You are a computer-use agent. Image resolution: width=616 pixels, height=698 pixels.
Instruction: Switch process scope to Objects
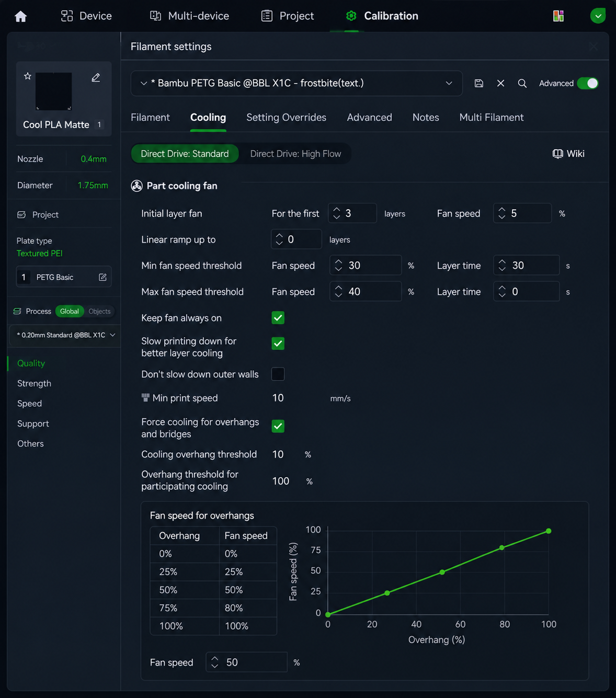coord(99,311)
